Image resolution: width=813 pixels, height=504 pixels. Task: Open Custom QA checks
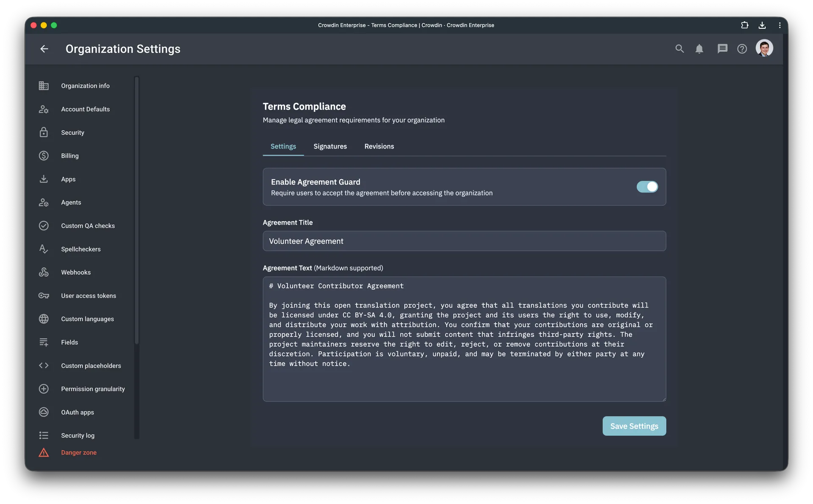pyautogui.click(x=88, y=226)
